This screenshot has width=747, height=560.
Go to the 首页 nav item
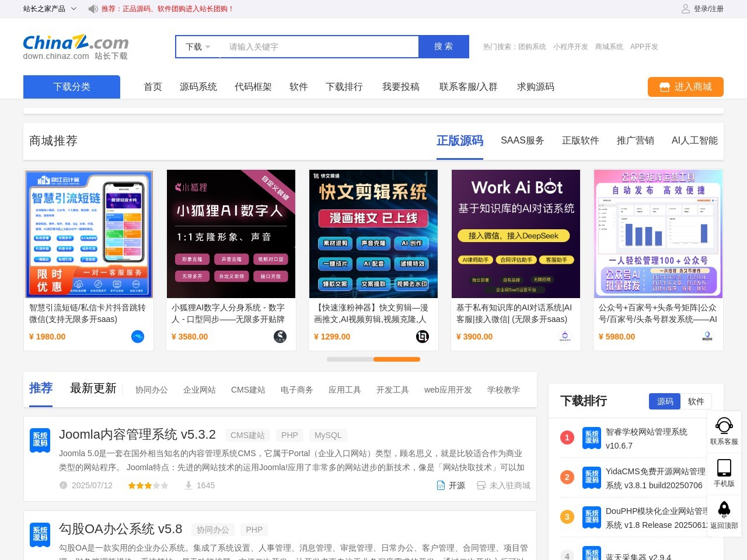pos(153,87)
